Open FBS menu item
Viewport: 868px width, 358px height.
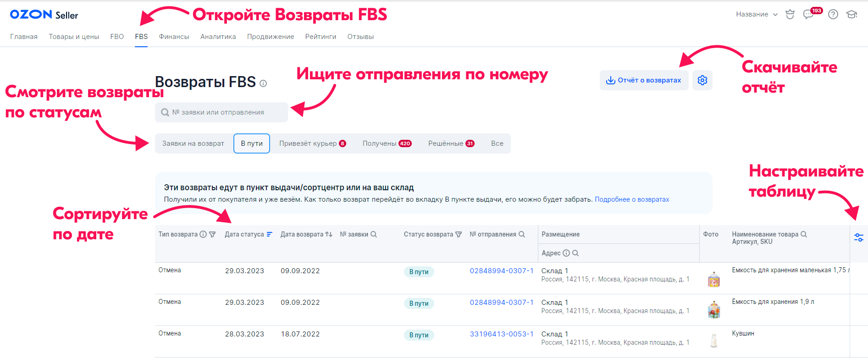point(141,37)
